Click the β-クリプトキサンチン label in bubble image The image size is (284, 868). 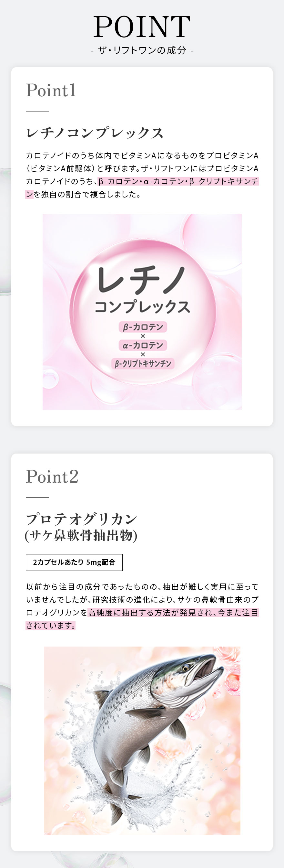[x=143, y=364]
